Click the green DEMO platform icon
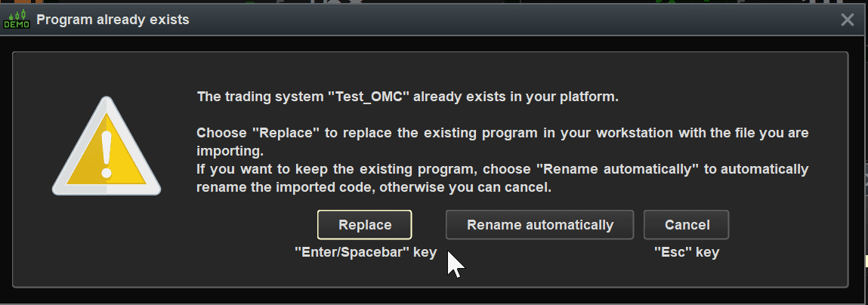 click(17, 20)
